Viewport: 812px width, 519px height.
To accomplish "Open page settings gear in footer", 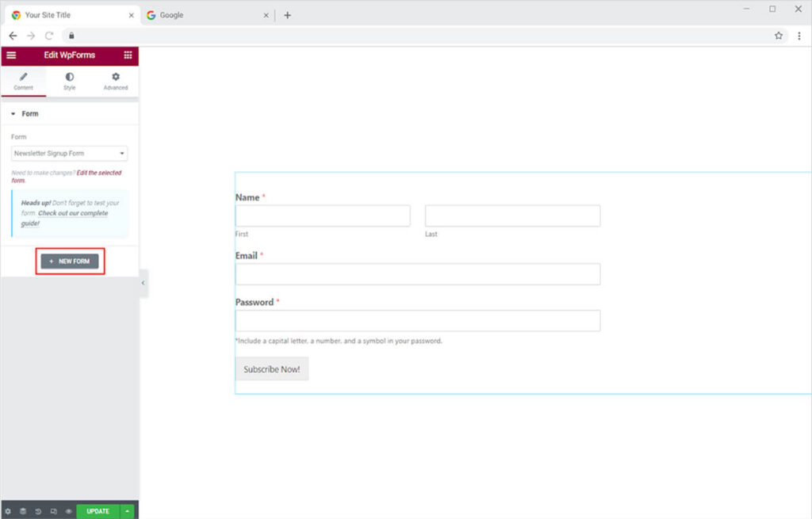I will pos(8,511).
